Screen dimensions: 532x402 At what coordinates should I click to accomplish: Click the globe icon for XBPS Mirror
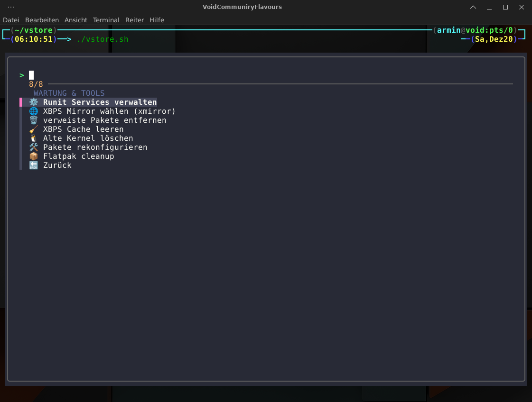[x=33, y=111]
